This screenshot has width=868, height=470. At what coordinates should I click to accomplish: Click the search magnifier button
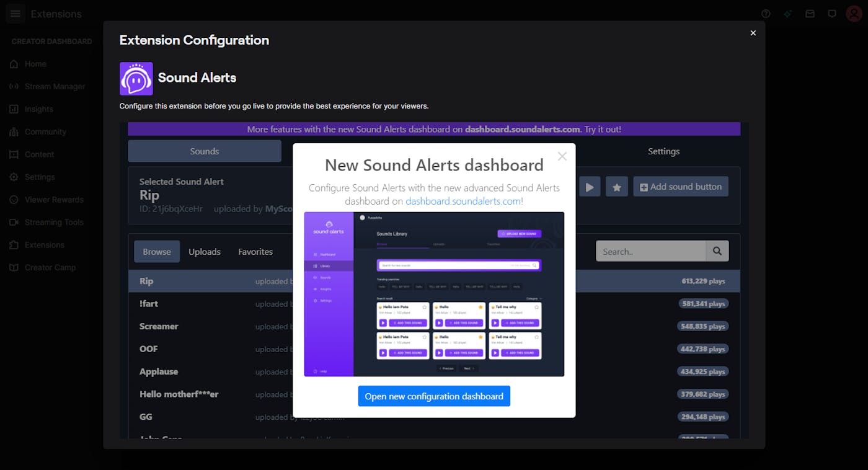point(717,251)
